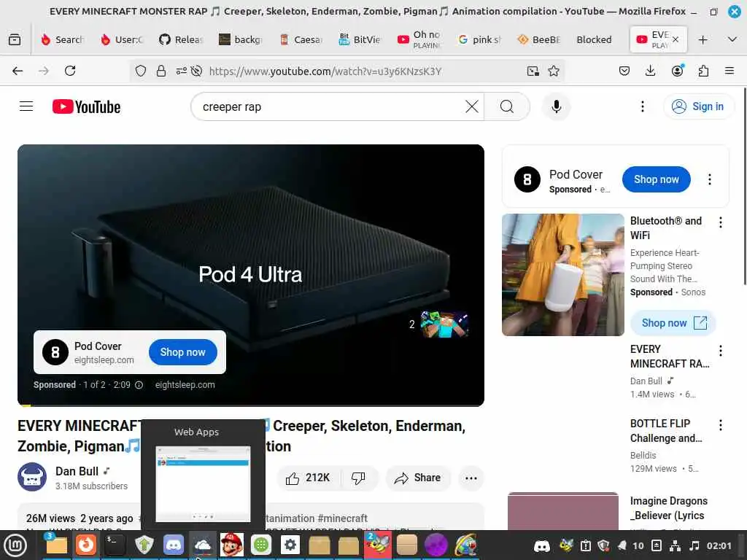Open the Firefox account icon

[x=677, y=71]
